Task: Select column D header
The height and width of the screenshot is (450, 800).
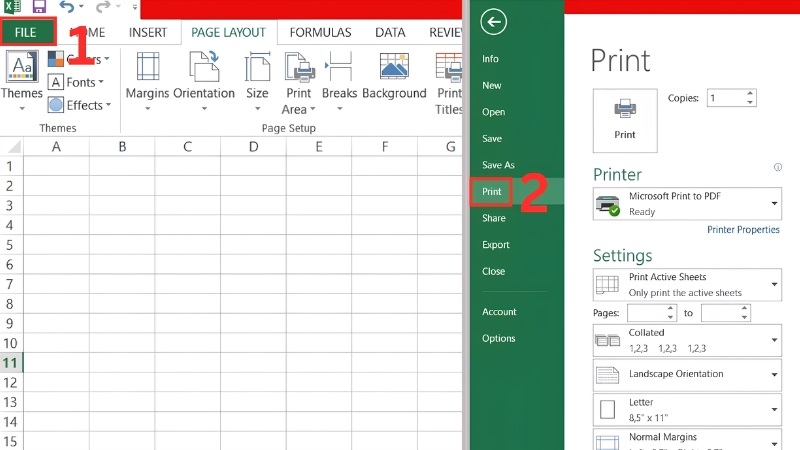Action: tap(253, 147)
